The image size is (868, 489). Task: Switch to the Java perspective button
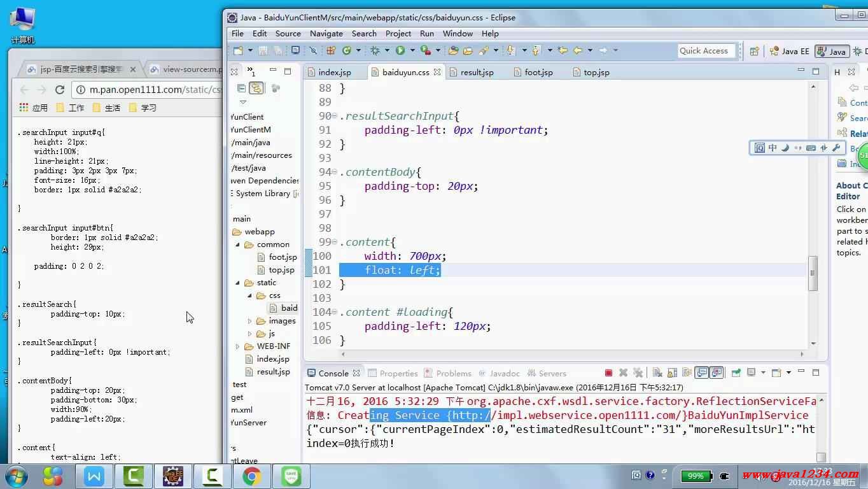tap(832, 52)
